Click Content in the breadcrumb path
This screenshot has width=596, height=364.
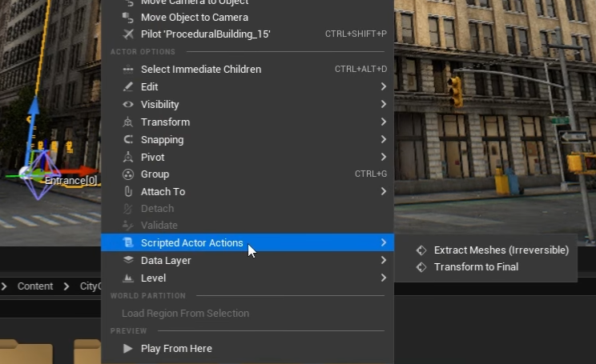coord(35,286)
